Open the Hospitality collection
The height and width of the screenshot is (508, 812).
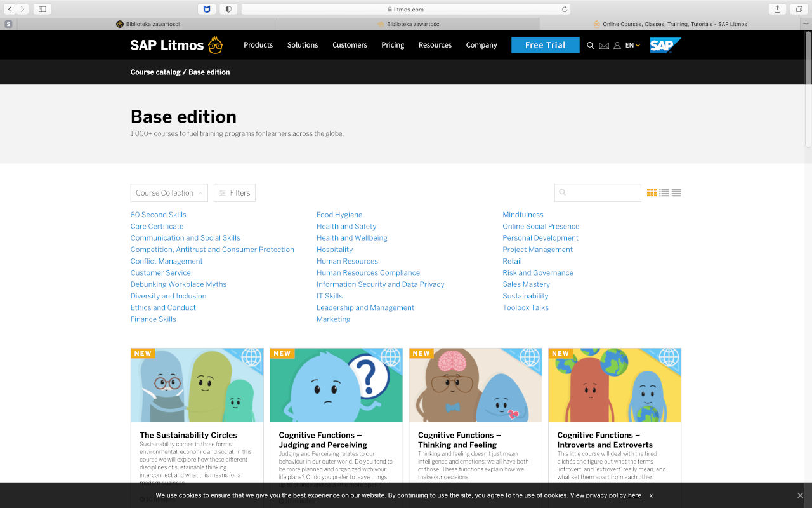tap(334, 250)
